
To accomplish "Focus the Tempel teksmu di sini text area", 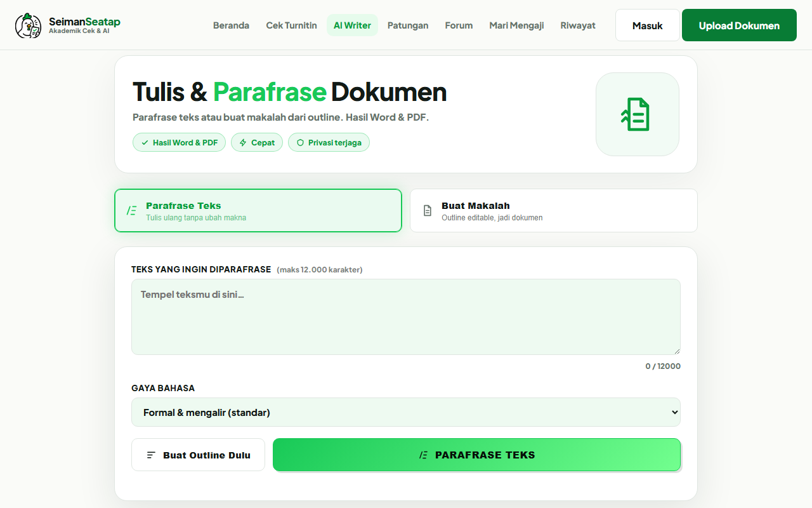I will tap(406, 317).
